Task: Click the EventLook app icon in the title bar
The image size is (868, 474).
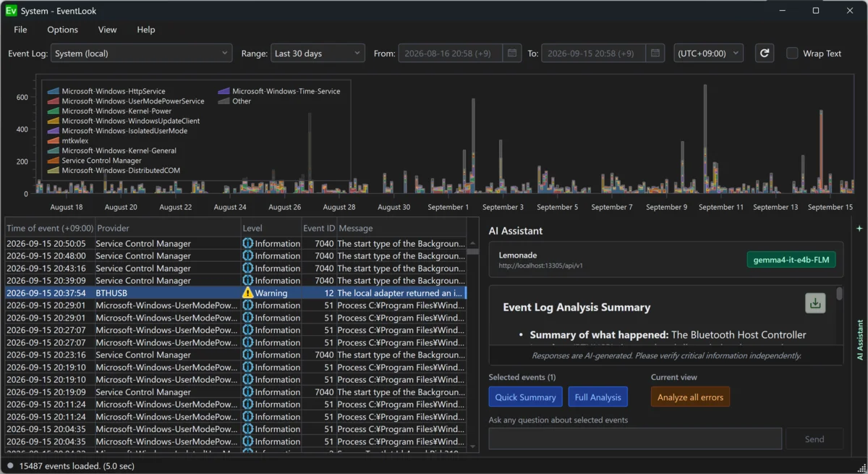Action: click(11, 11)
